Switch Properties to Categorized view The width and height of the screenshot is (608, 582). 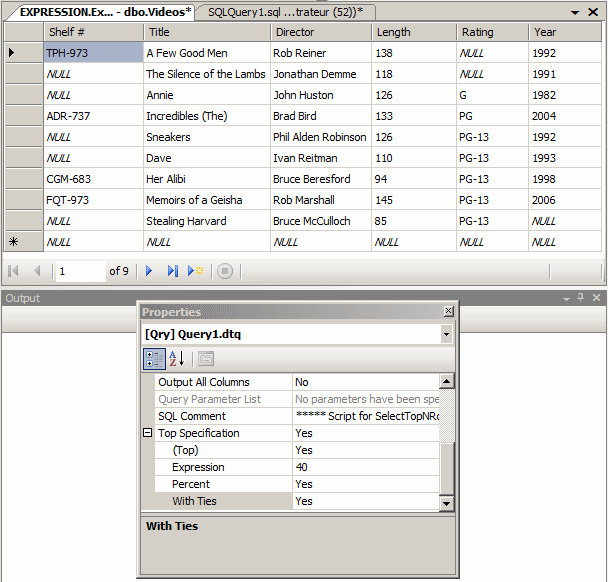pyautogui.click(x=154, y=359)
